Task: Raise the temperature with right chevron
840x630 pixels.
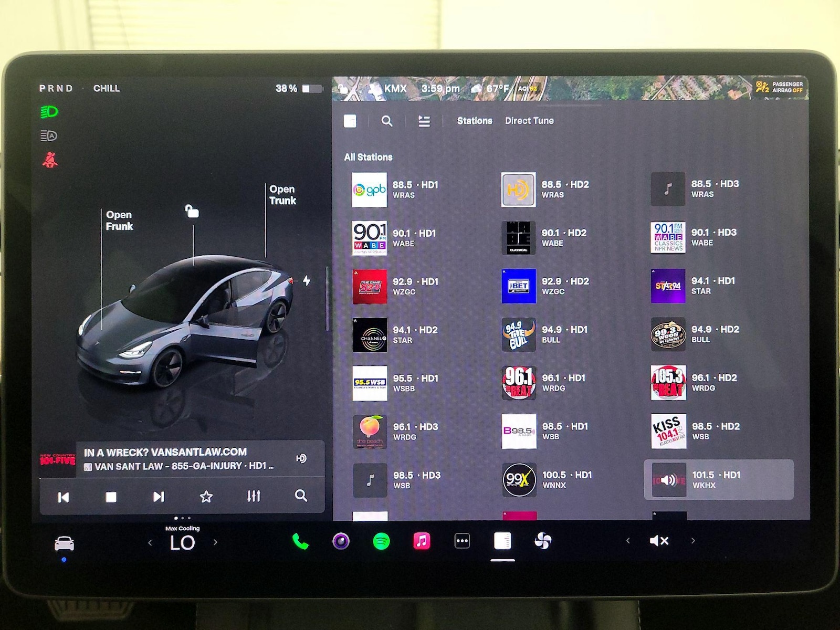Action: (215, 542)
